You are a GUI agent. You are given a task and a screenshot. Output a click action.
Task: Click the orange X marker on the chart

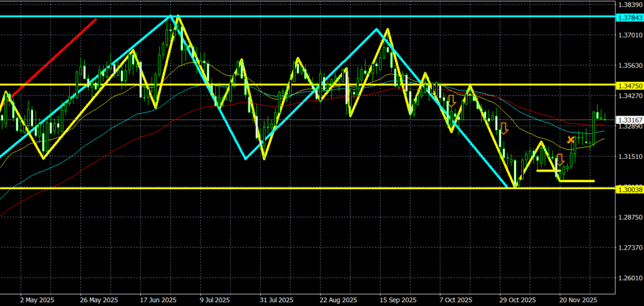570,139
